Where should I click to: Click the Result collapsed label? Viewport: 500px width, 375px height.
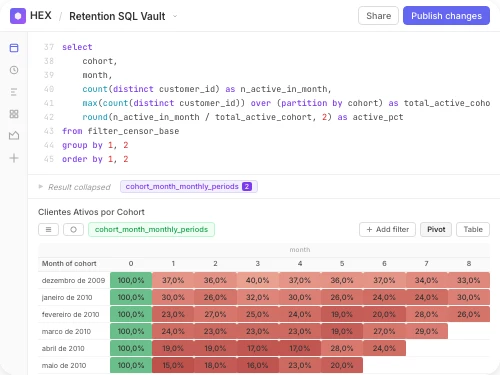79,187
